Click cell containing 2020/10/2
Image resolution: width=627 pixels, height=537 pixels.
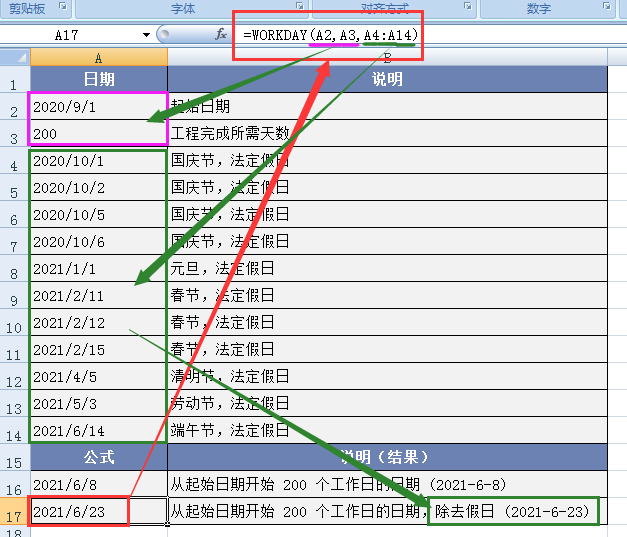click(x=99, y=187)
